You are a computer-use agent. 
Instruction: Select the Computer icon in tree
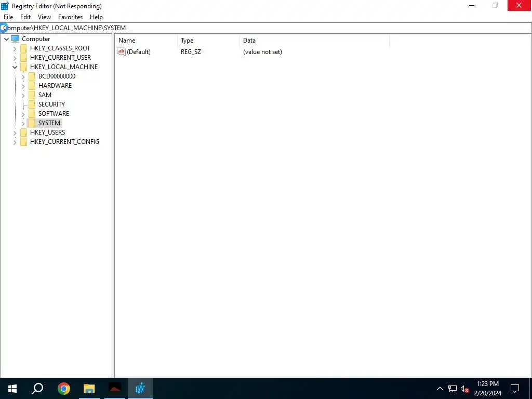pos(15,38)
